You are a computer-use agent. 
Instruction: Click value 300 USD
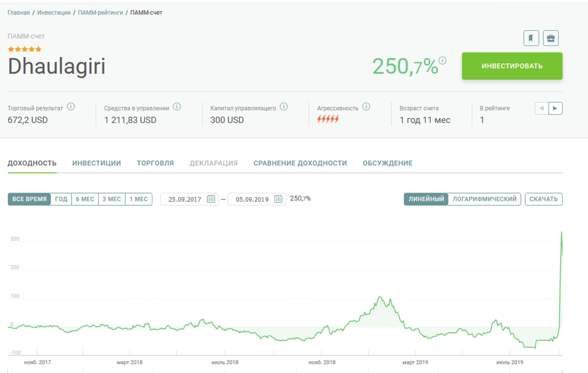[227, 120]
